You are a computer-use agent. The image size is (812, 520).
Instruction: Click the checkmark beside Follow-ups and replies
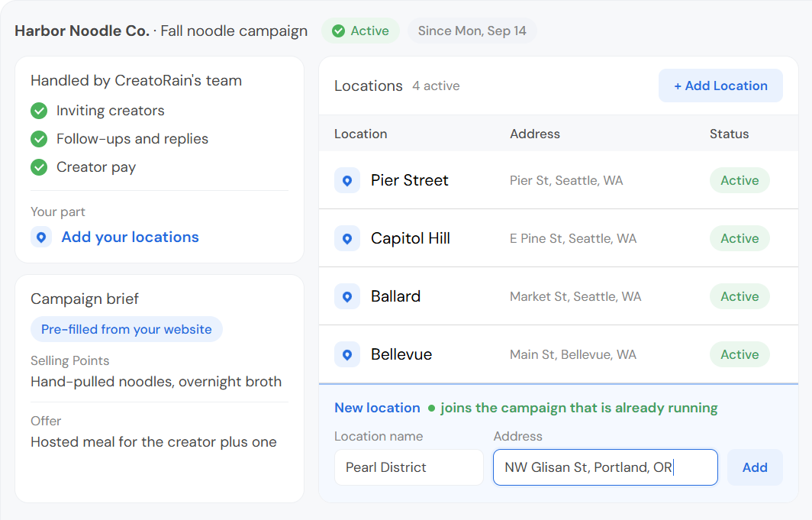(39, 139)
